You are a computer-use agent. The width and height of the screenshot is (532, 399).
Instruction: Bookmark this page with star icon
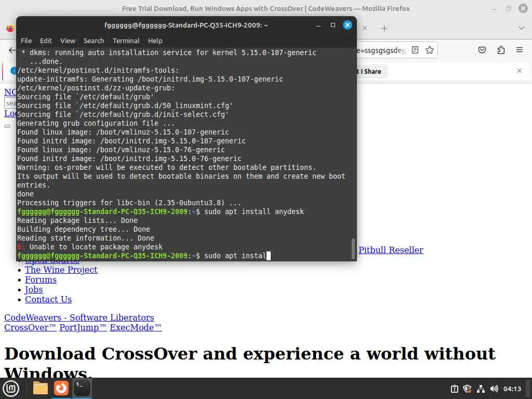430,50
